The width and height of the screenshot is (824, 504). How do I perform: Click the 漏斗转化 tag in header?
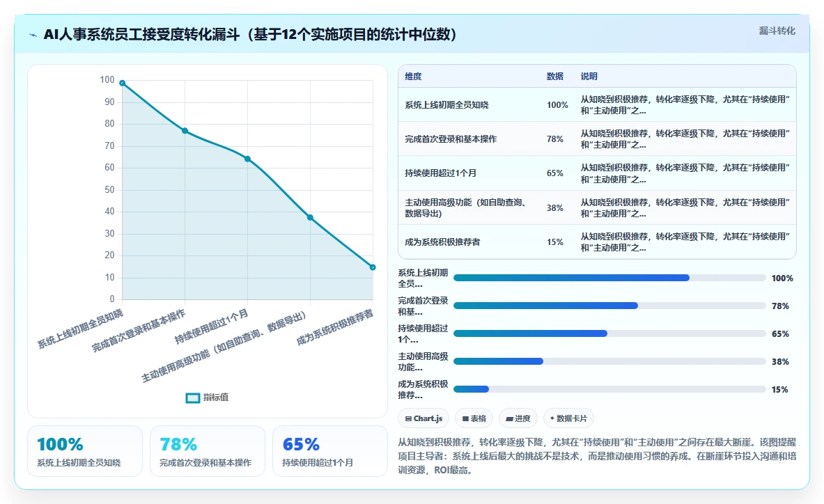tap(777, 31)
